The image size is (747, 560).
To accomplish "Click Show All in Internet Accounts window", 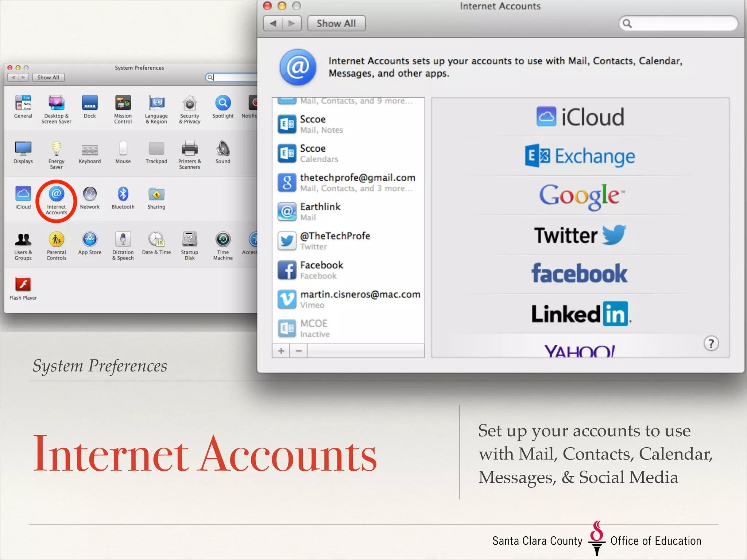I will (336, 23).
